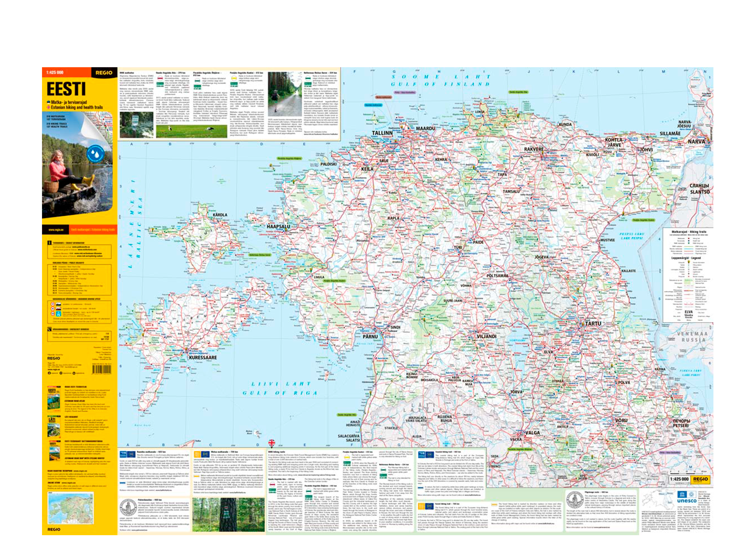
Task: Click the VALGA label
Action: 532,432
